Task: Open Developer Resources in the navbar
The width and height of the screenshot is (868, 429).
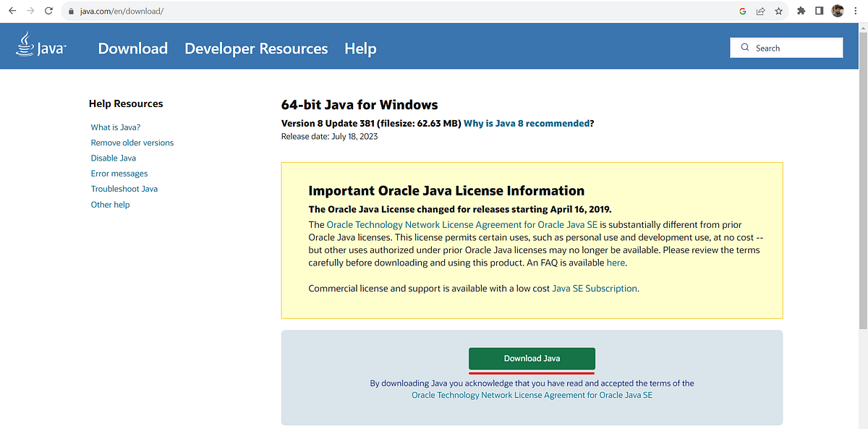Action: pos(256,48)
